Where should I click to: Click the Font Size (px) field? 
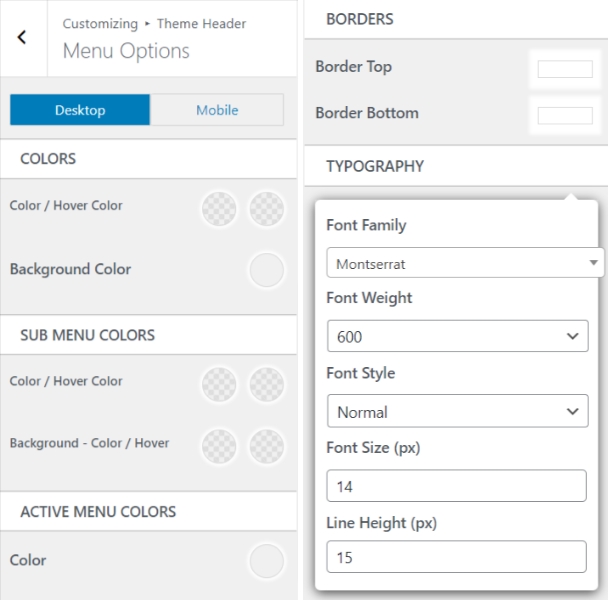pos(457,486)
